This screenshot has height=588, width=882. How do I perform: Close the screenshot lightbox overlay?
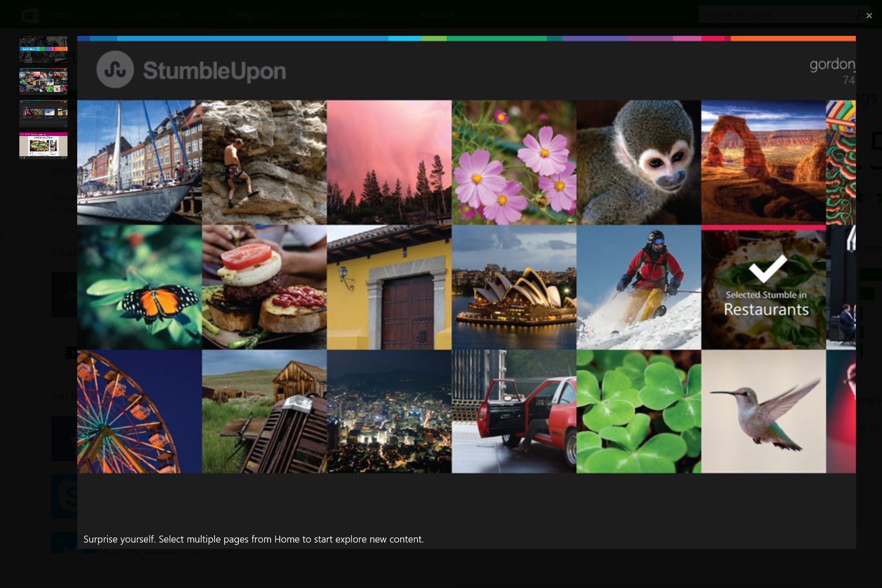click(x=869, y=16)
